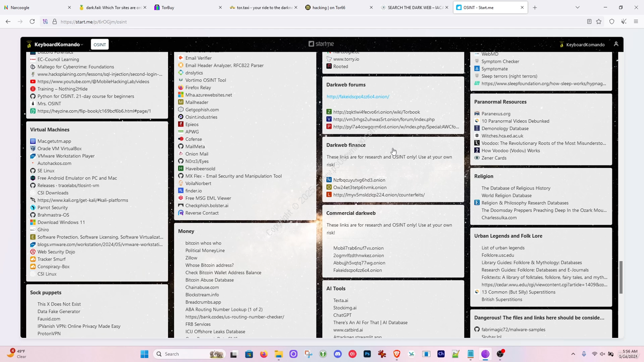Open the ProtonVPN link

(x=49, y=334)
